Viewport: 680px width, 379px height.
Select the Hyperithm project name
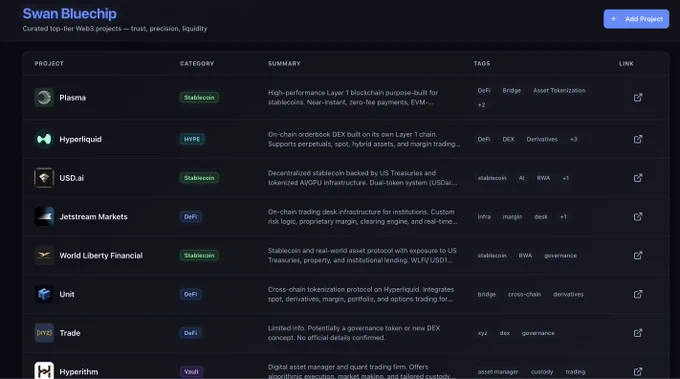pyautogui.click(x=78, y=372)
